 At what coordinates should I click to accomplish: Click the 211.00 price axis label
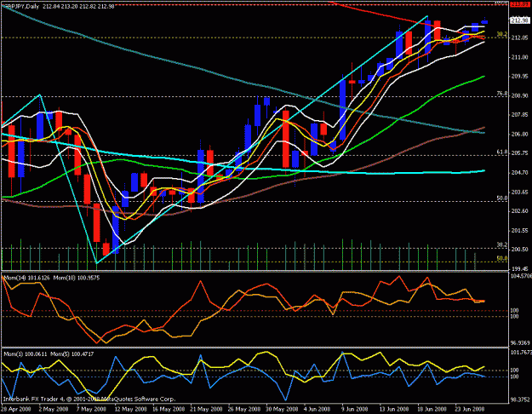click(x=519, y=57)
